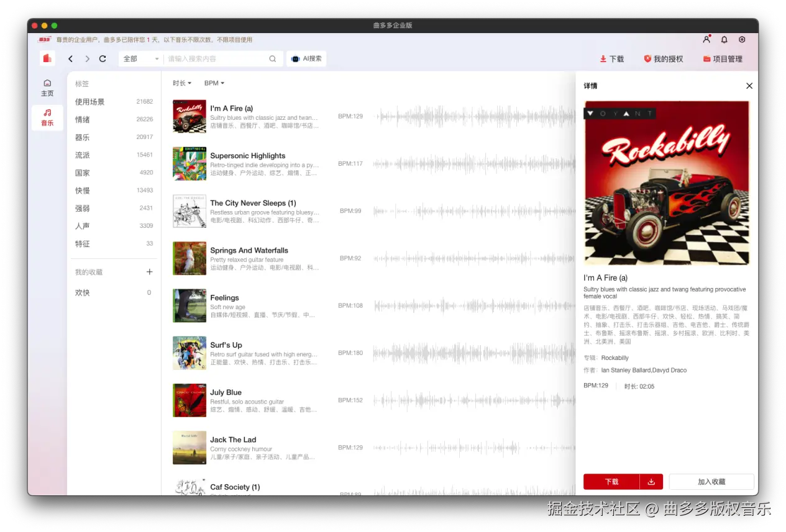Expand the 强弱 tag category

coord(114,209)
